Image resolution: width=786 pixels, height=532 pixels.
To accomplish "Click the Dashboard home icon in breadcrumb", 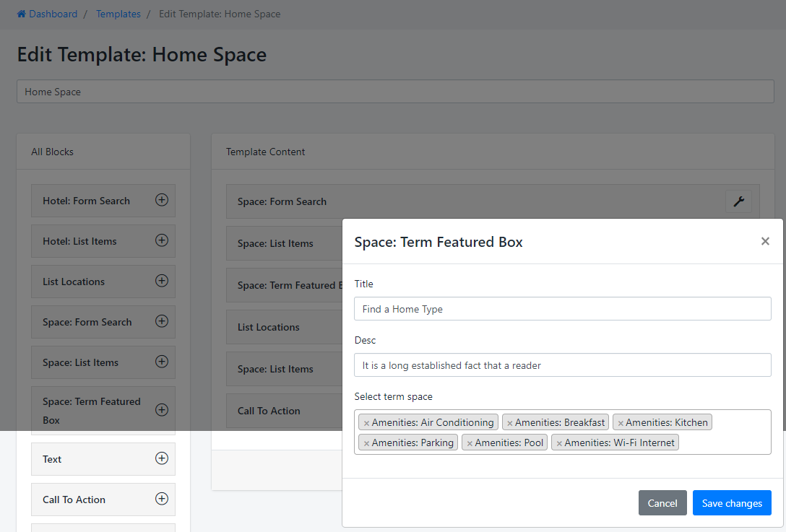I will (x=22, y=14).
